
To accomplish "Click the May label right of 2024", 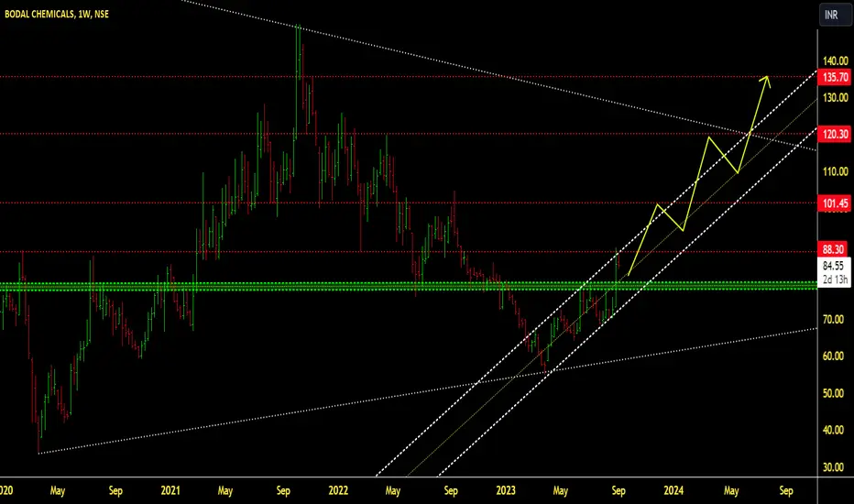I will point(731,490).
